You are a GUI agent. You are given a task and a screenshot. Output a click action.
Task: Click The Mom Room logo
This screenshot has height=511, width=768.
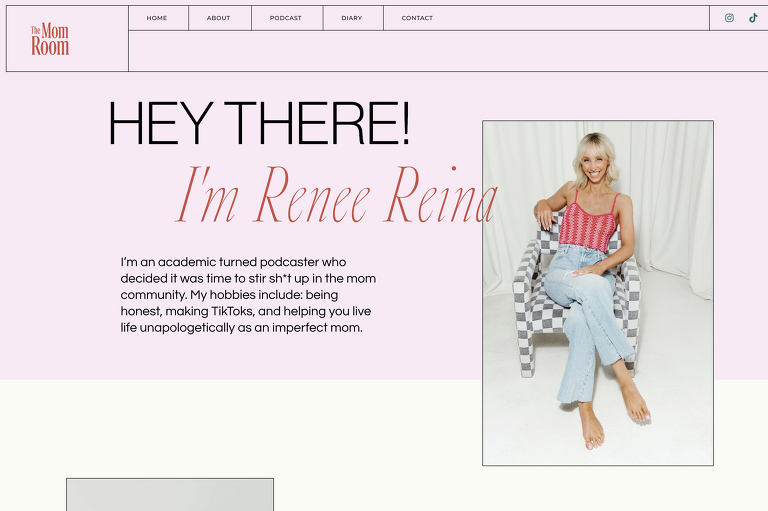point(50,39)
